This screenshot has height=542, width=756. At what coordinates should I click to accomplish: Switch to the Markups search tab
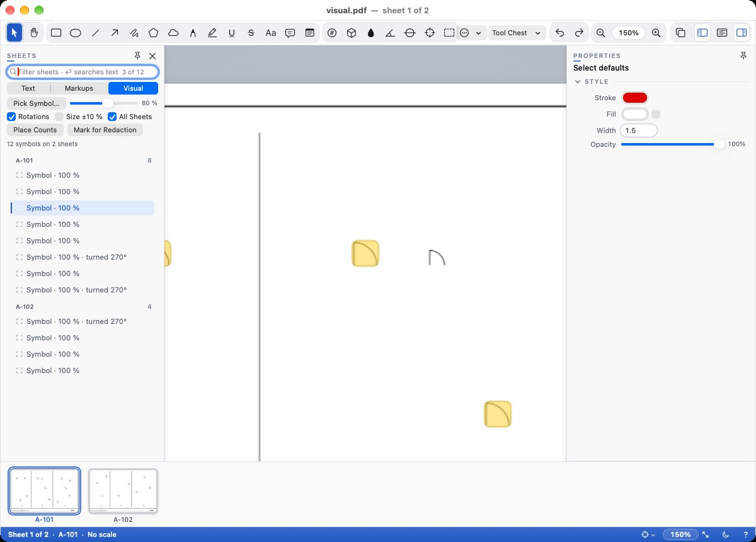79,88
